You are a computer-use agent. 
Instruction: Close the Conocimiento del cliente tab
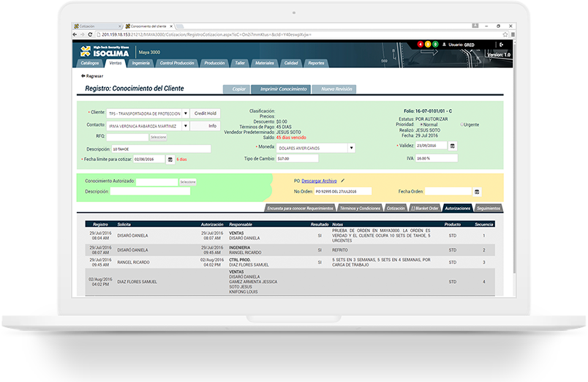coord(171,26)
